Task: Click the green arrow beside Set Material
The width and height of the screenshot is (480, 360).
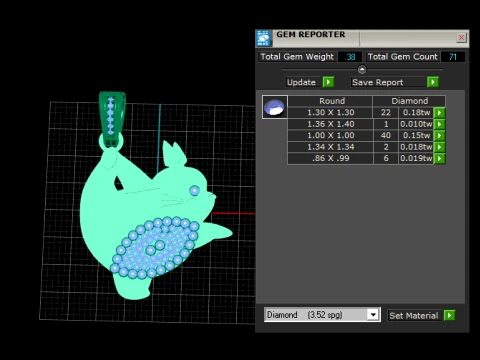Action: (449, 315)
